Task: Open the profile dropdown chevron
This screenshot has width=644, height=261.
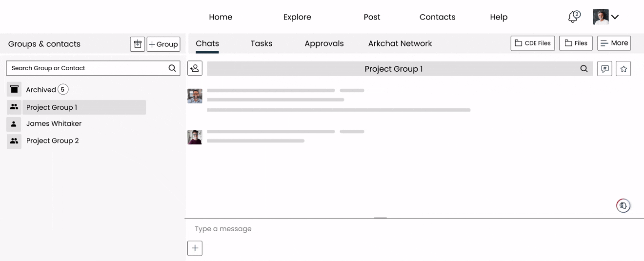Action: click(x=615, y=17)
